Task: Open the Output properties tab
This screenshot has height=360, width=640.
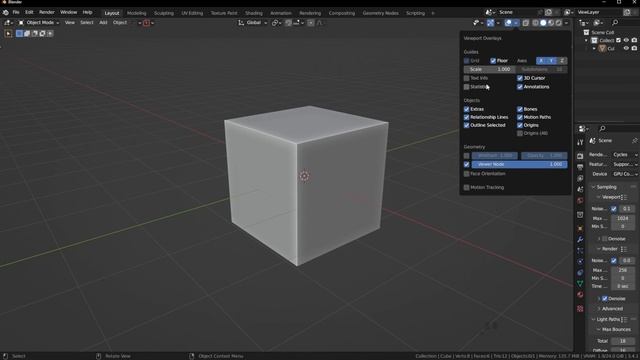Action: (x=580, y=167)
